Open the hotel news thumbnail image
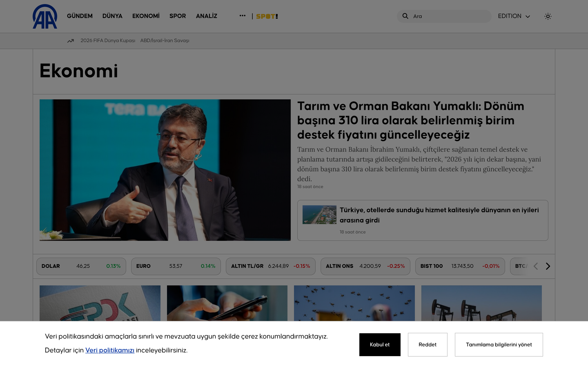The height and width of the screenshot is (368, 588). (319, 215)
